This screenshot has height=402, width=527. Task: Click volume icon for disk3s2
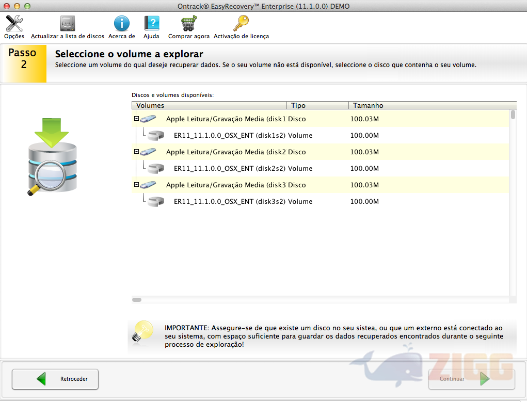click(x=156, y=201)
